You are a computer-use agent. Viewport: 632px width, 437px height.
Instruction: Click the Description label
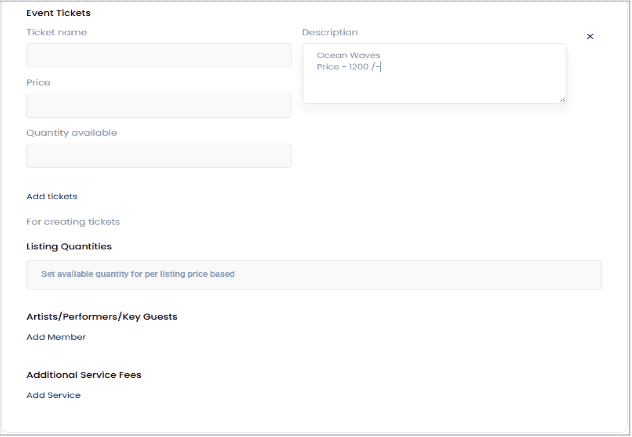coord(330,33)
